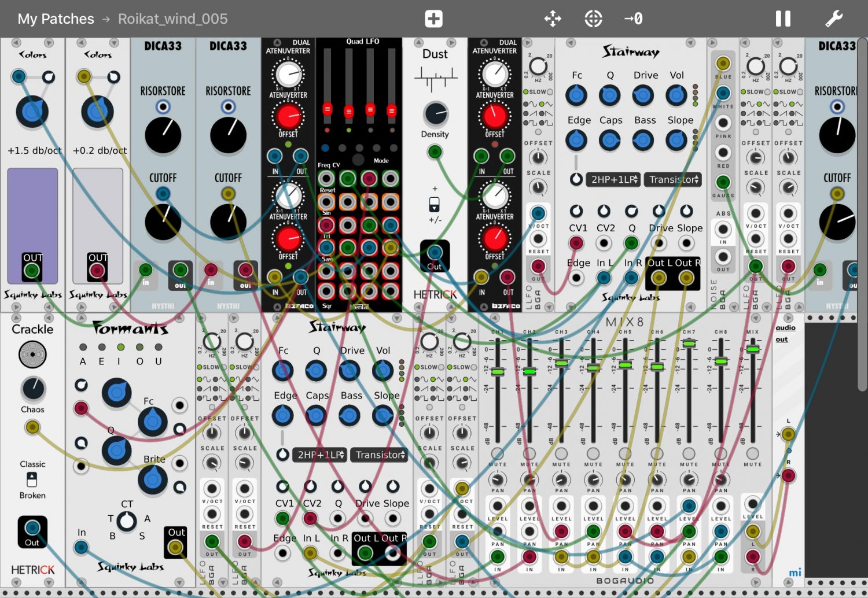Click the Noise RED output jack
Image resolution: width=868 pixels, height=598 pixels.
[723, 153]
